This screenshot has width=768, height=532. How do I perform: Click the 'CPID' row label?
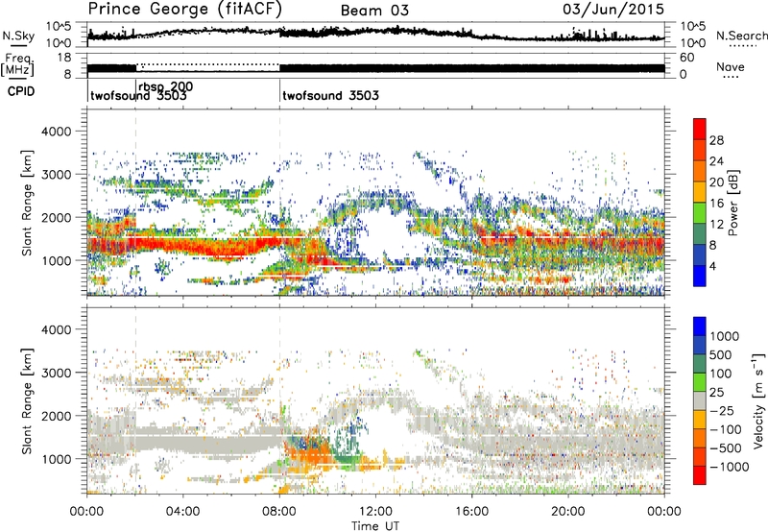click(21, 91)
